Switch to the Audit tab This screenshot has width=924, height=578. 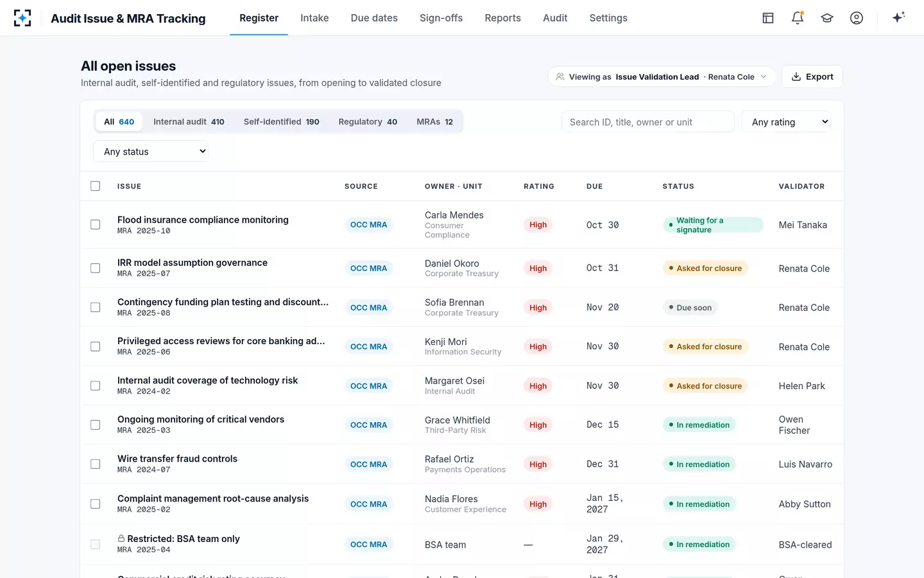click(x=555, y=18)
